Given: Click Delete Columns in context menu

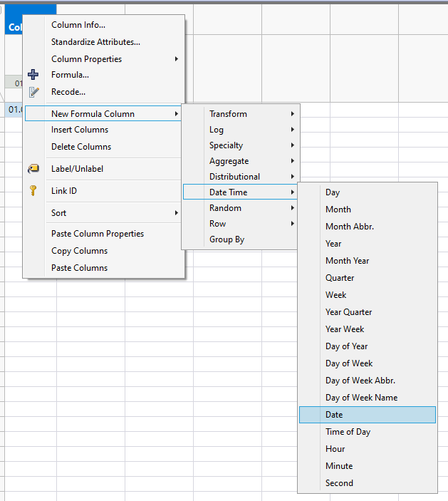Looking at the screenshot, I should point(81,147).
